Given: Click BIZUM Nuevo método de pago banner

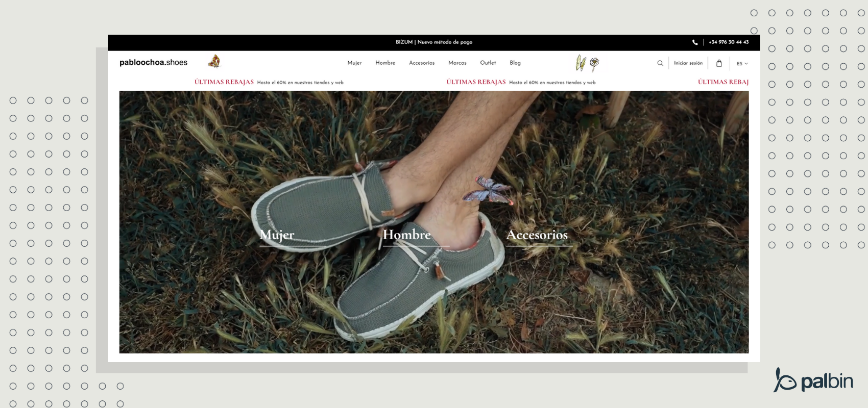Looking at the screenshot, I should (x=434, y=42).
